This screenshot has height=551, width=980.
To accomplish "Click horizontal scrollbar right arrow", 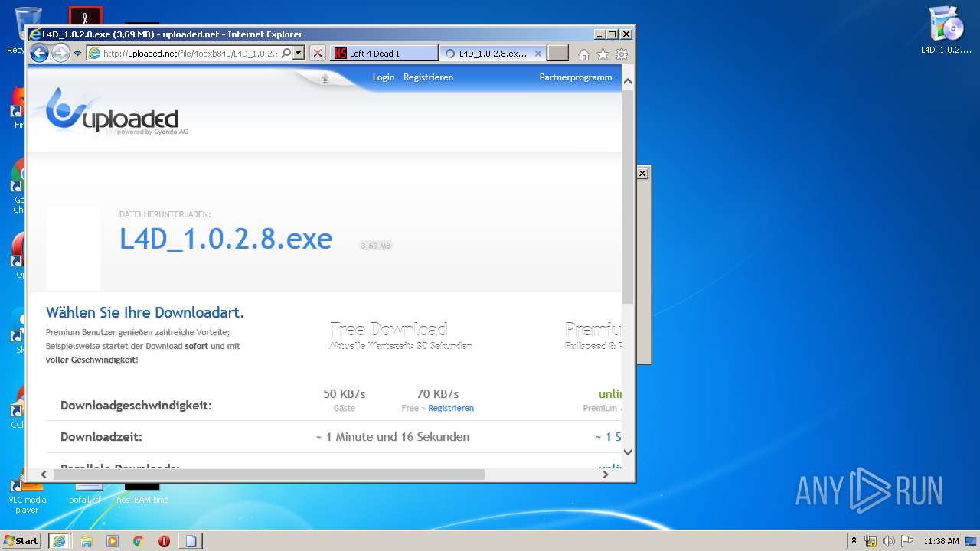I will 605,474.
